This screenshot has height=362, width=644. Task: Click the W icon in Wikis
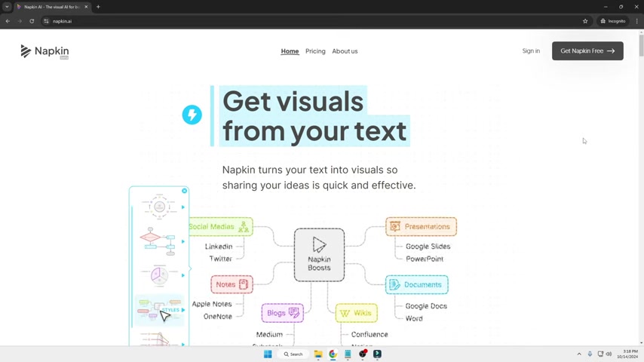pyautogui.click(x=345, y=313)
